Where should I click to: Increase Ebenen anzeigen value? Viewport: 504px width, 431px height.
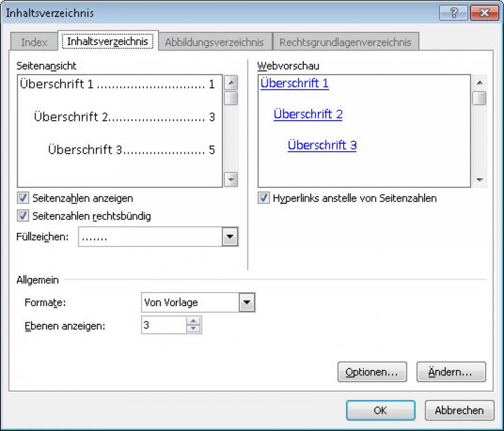(194, 322)
